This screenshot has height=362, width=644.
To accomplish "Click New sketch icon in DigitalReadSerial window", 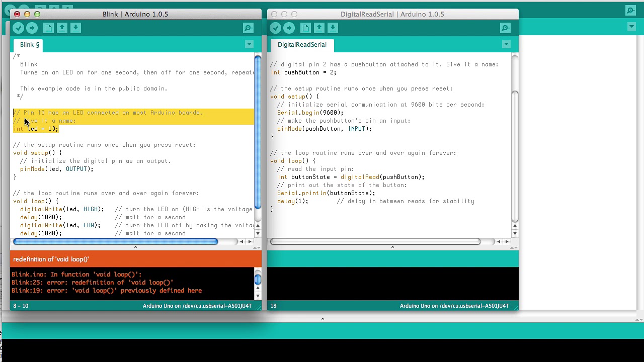I will click(x=305, y=28).
